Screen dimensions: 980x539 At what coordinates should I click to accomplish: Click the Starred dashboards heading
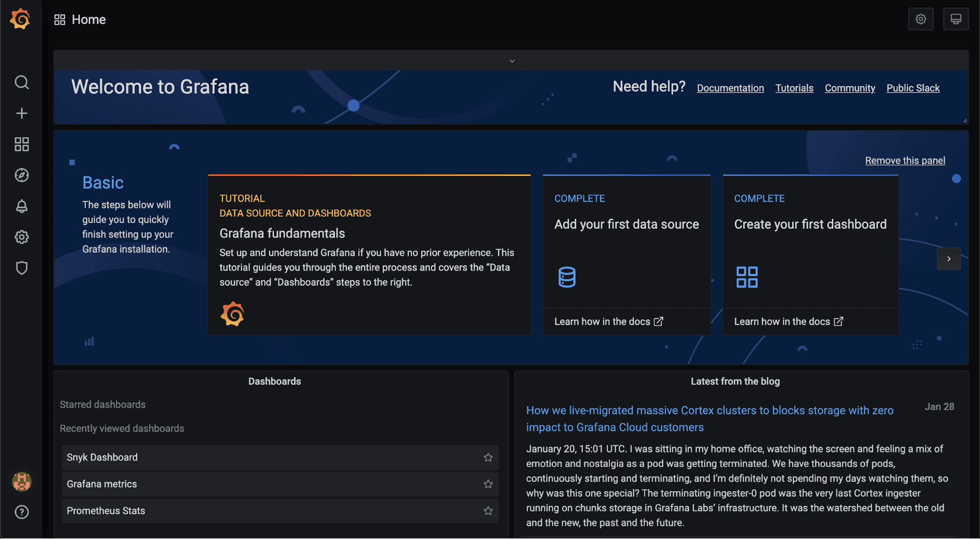(102, 404)
